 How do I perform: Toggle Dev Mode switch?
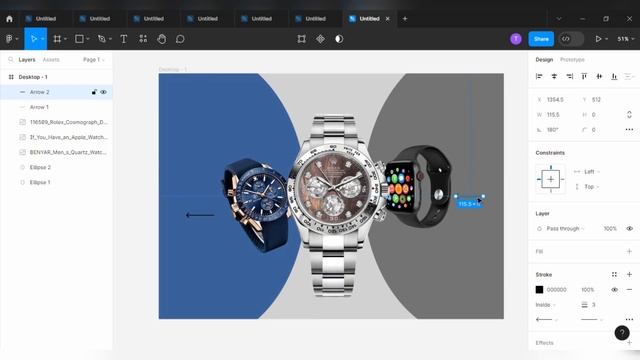pyautogui.click(x=571, y=39)
